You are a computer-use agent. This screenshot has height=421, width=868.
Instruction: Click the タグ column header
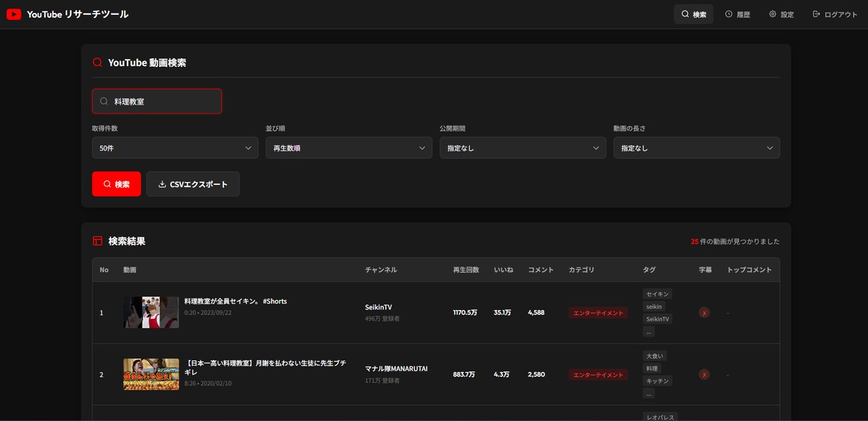(x=649, y=270)
